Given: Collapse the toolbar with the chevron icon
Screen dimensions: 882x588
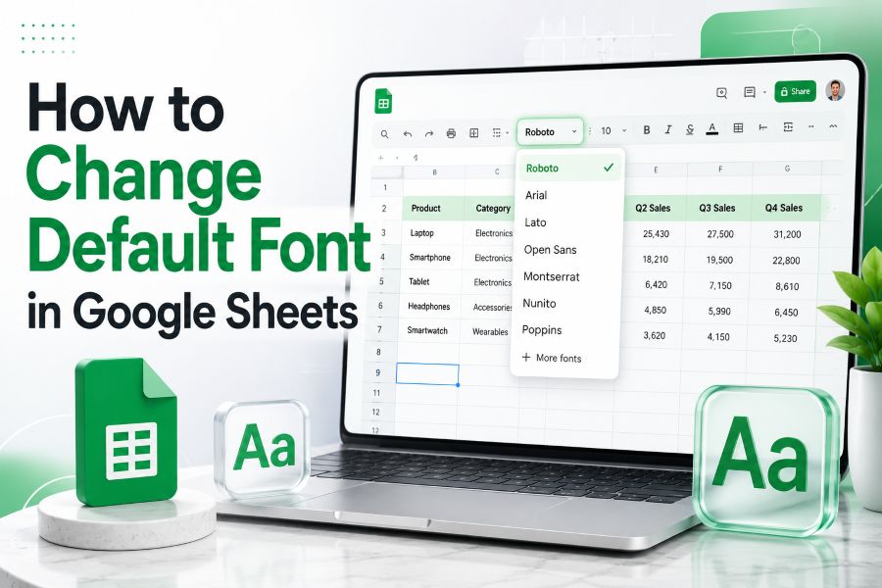Looking at the screenshot, I should click(x=834, y=126).
